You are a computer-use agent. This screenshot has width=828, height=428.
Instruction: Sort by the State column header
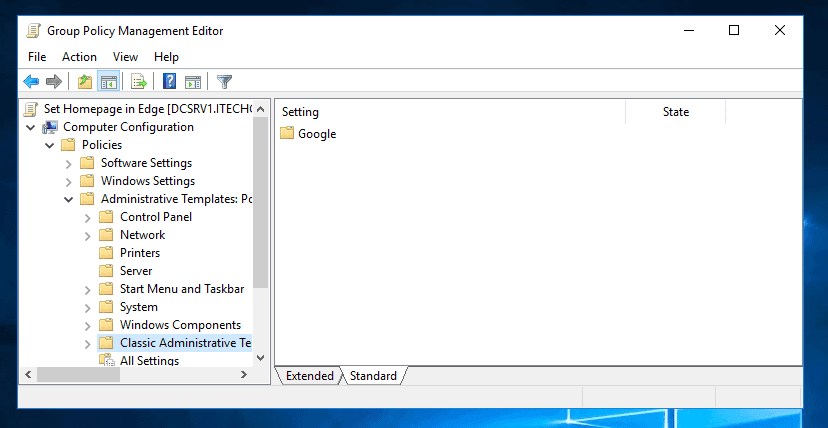[675, 112]
